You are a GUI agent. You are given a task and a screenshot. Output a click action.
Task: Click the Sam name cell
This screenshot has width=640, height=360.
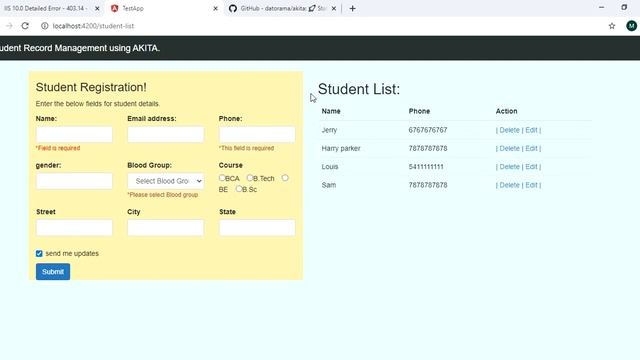pyautogui.click(x=329, y=185)
